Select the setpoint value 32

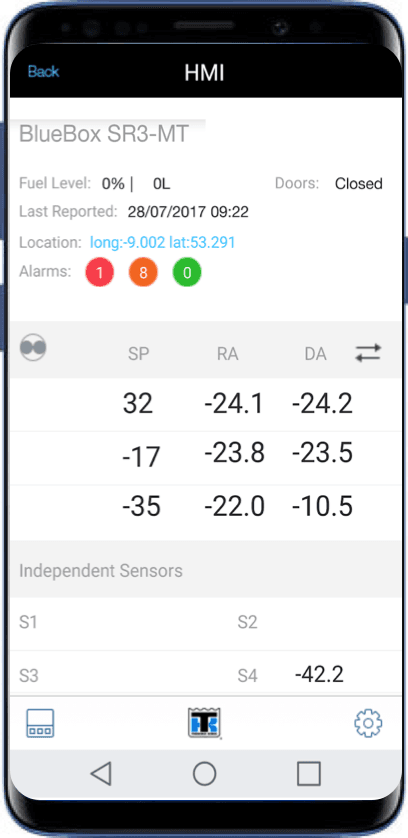click(138, 404)
